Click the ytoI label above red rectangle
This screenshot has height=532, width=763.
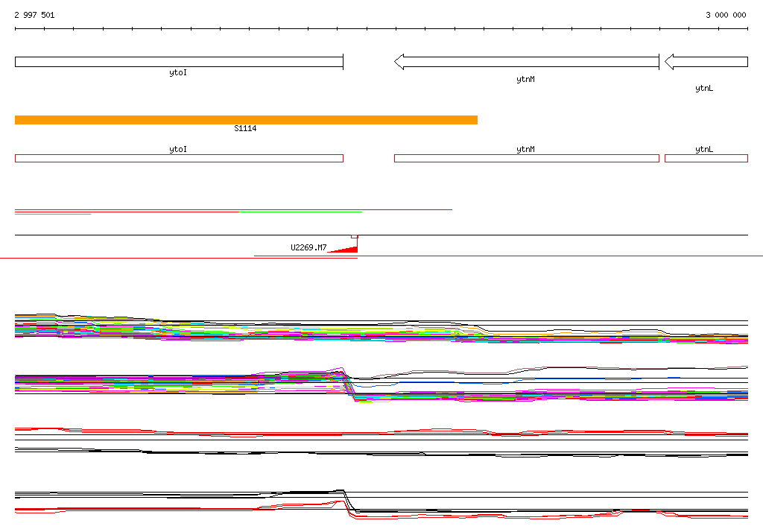(178, 150)
